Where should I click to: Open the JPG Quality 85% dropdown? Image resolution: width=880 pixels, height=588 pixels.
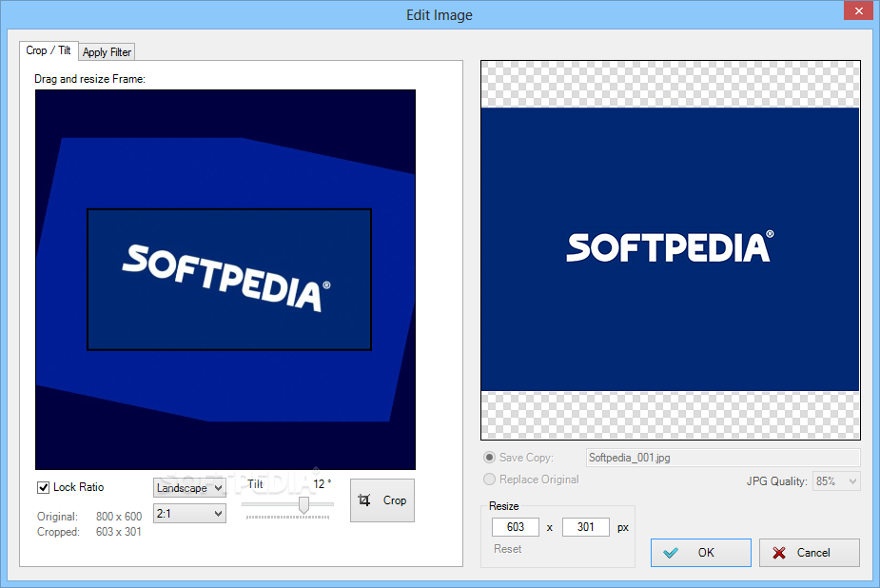(x=836, y=481)
